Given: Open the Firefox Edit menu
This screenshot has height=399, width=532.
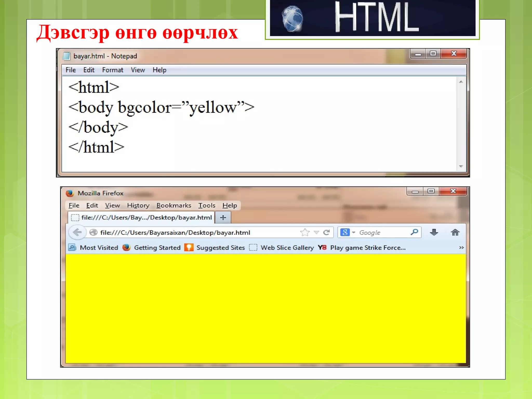Looking at the screenshot, I should (92, 205).
